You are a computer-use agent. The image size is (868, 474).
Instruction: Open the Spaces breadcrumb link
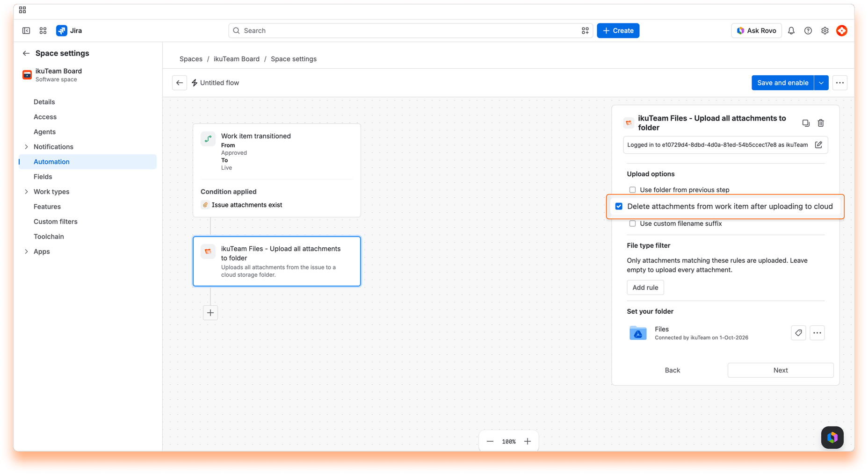[x=191, y=59]
